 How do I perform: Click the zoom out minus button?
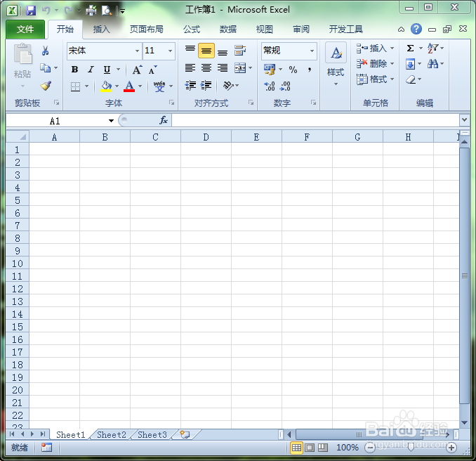point(370,448)
